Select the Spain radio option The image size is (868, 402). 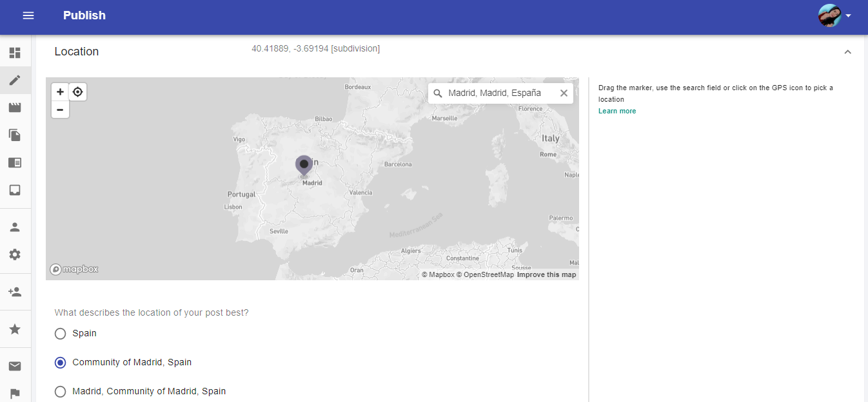tap(61, 334)
